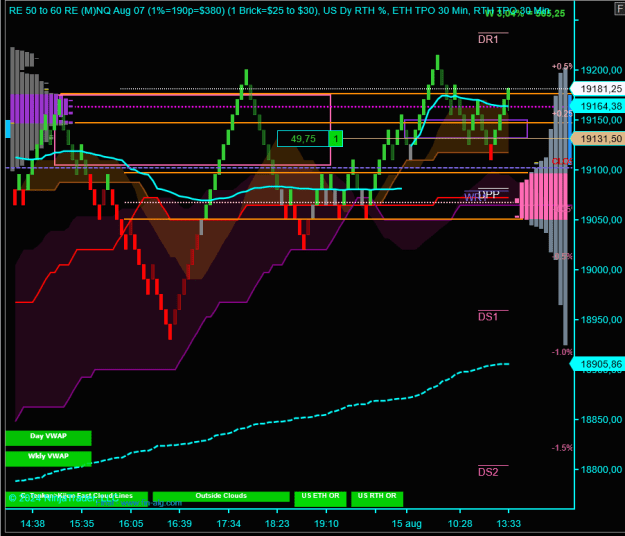The width and height of the screenshot is (625, 536).
Task: Click the 15:35 time axis label
Action: pyautogui.click(x=82, y=524)
